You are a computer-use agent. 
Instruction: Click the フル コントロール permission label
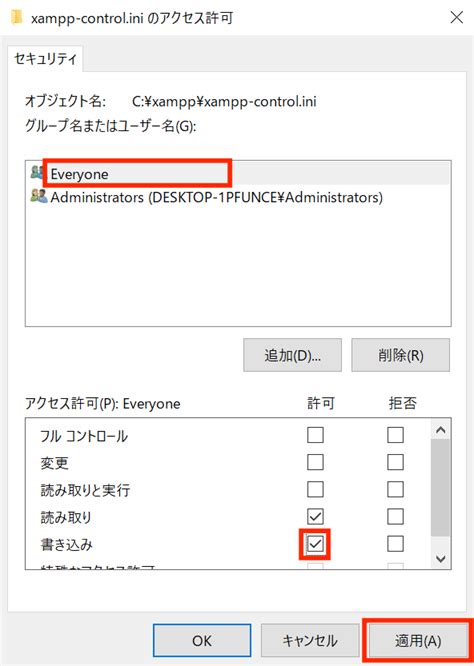pos(84,436)
